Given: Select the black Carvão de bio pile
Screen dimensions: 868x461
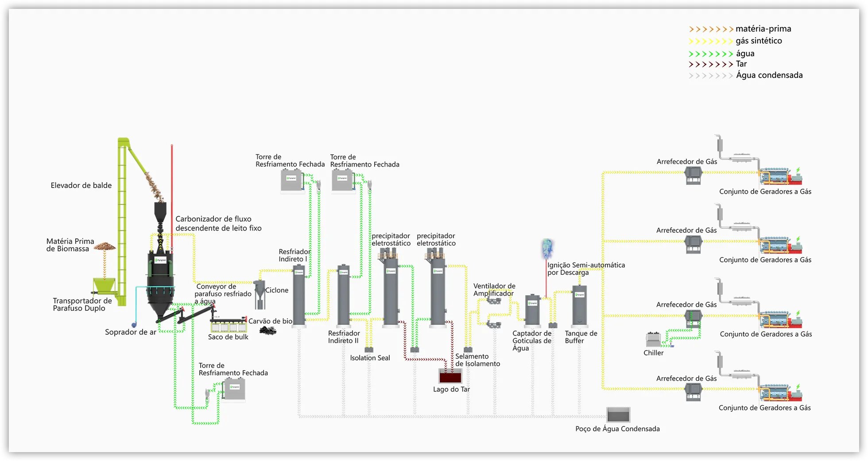Looking at the screenshot, I should click(x=267, y=330).
